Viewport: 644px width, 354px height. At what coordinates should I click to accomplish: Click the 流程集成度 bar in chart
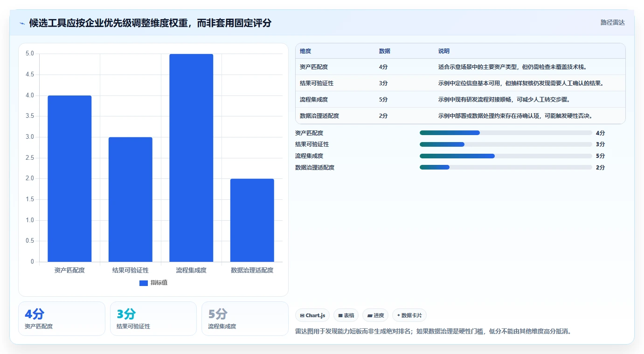(x=191, y=158)
